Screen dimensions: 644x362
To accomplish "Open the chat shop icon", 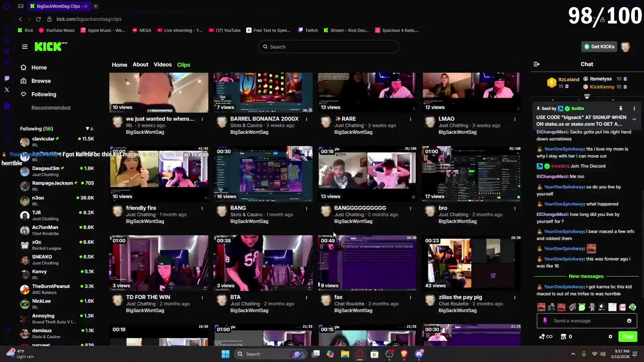I will point(563,337).
